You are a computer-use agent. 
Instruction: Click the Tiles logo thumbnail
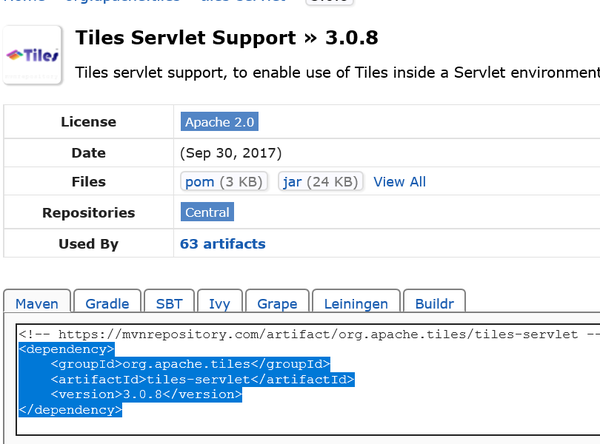[33, 55]
